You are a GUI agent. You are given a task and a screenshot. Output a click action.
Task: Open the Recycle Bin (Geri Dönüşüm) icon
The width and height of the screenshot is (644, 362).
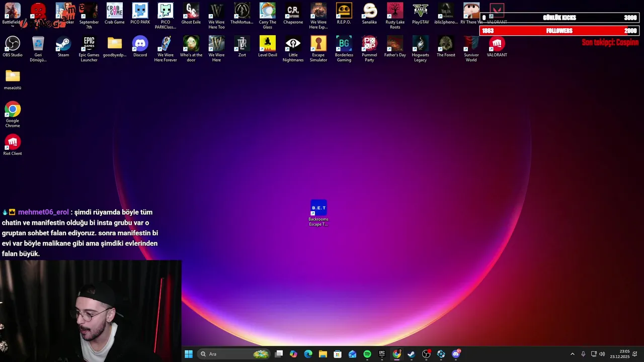click(38, 49)
